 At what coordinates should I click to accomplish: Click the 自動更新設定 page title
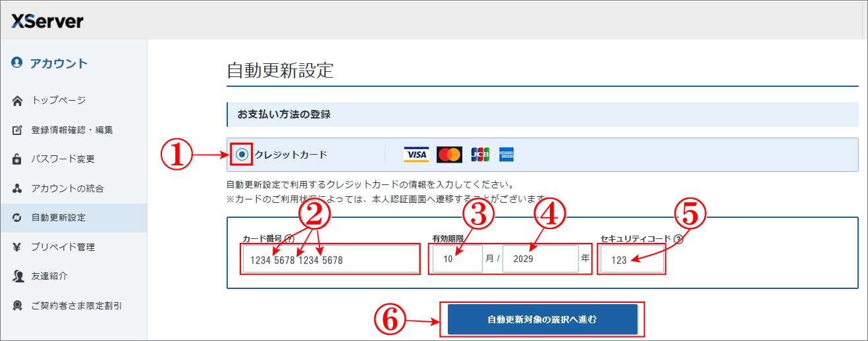280,70
